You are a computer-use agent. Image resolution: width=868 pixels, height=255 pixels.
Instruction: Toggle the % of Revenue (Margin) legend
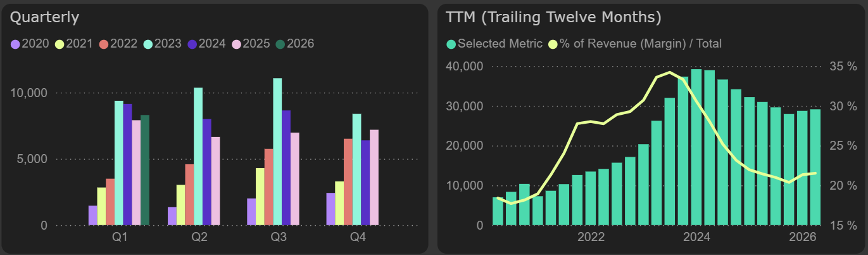pyautogui.click(x=640, y=44)
